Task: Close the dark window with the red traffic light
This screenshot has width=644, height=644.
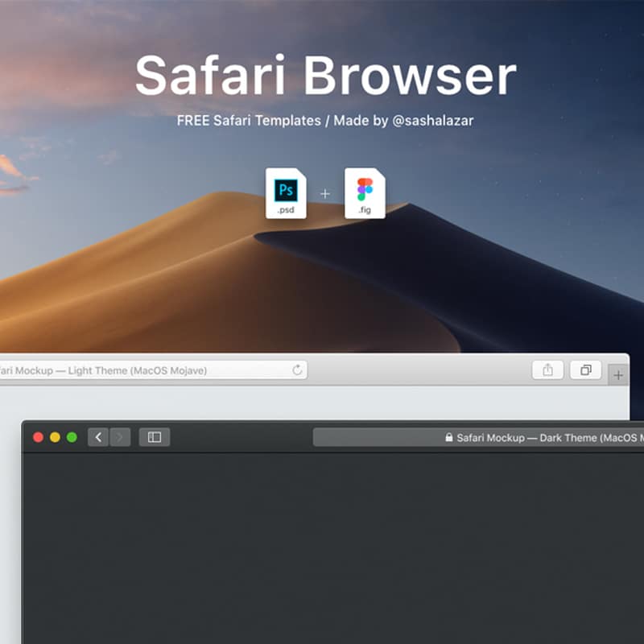Action: click(x=39, y=437)
